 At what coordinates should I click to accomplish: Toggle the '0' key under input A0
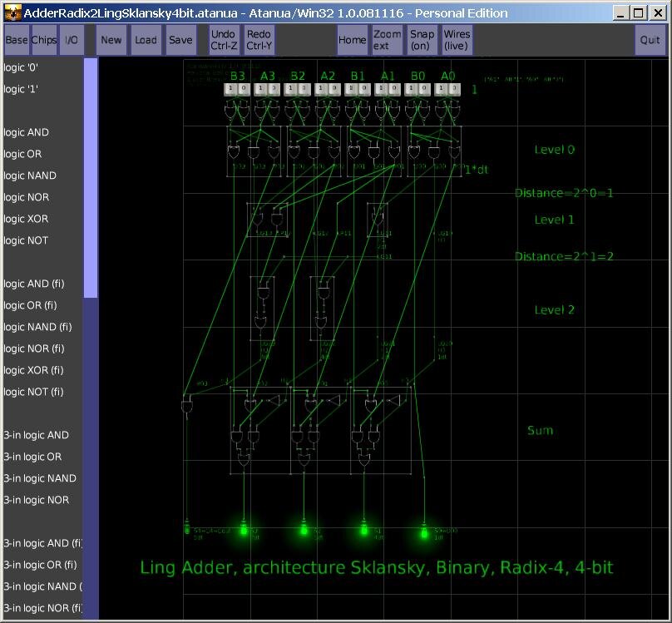coord(454,90)
